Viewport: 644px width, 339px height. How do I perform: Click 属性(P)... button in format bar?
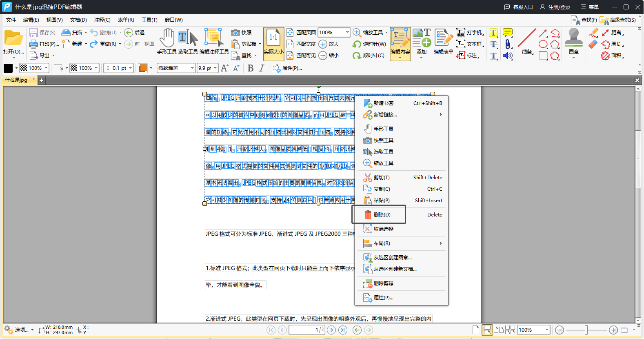tap(287, 68)
